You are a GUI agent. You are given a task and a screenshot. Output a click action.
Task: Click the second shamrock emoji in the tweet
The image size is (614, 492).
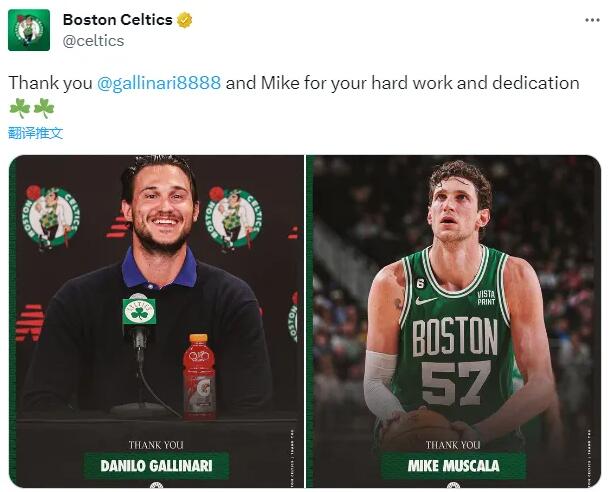pos(43,108)
